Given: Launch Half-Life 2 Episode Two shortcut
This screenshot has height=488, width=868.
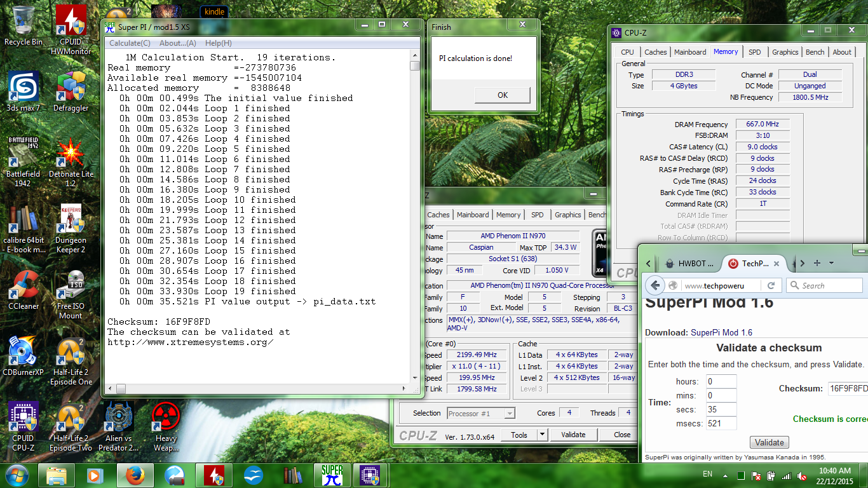Looking at the screenshot, I should pyautogui.click(x=71, y=426).
